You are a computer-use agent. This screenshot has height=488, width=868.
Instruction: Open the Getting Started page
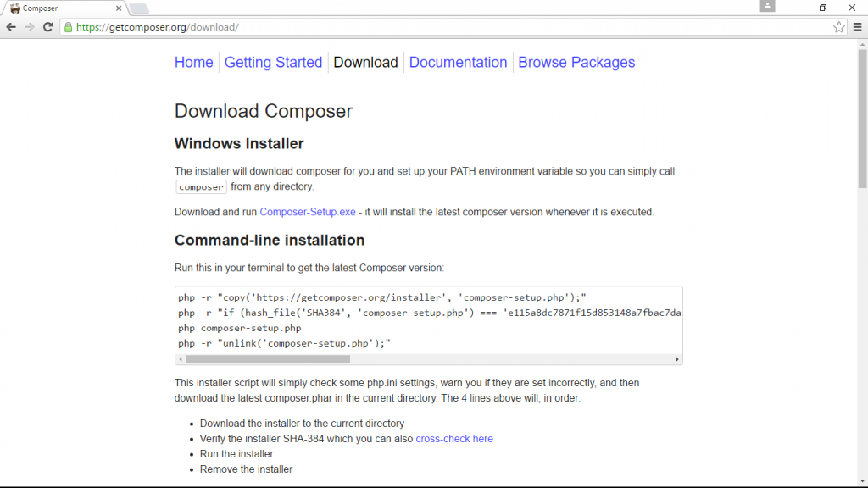[273, 63]
